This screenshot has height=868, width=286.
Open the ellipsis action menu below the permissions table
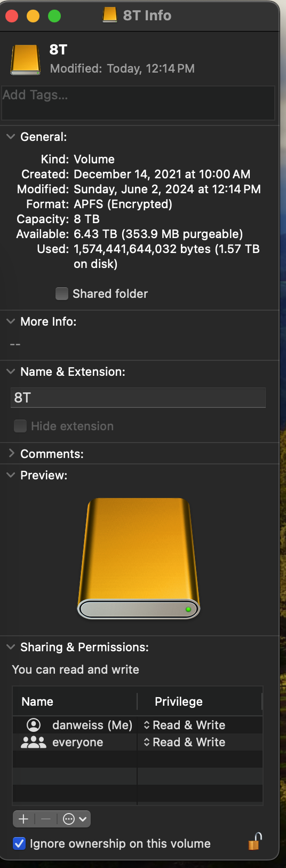[x=74, y=819]
